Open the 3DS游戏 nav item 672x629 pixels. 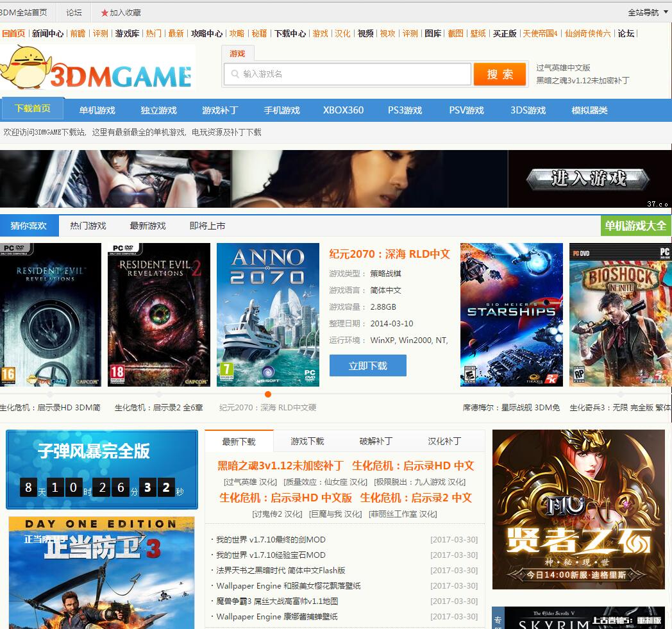(x=528, y=110)
